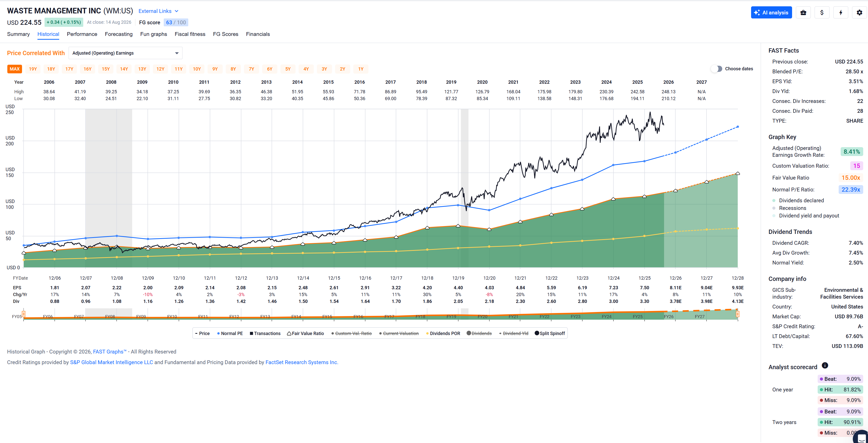868x443 pixels.
Task: Enable Custom Val. Ratio legend entry
Action: point(352,333)
